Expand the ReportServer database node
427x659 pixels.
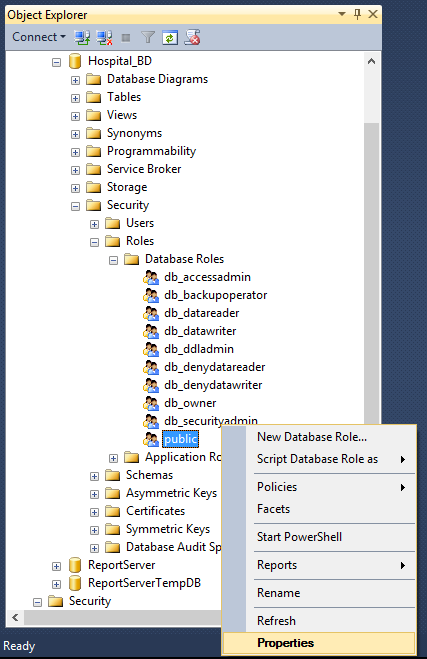tap(56, 566)
